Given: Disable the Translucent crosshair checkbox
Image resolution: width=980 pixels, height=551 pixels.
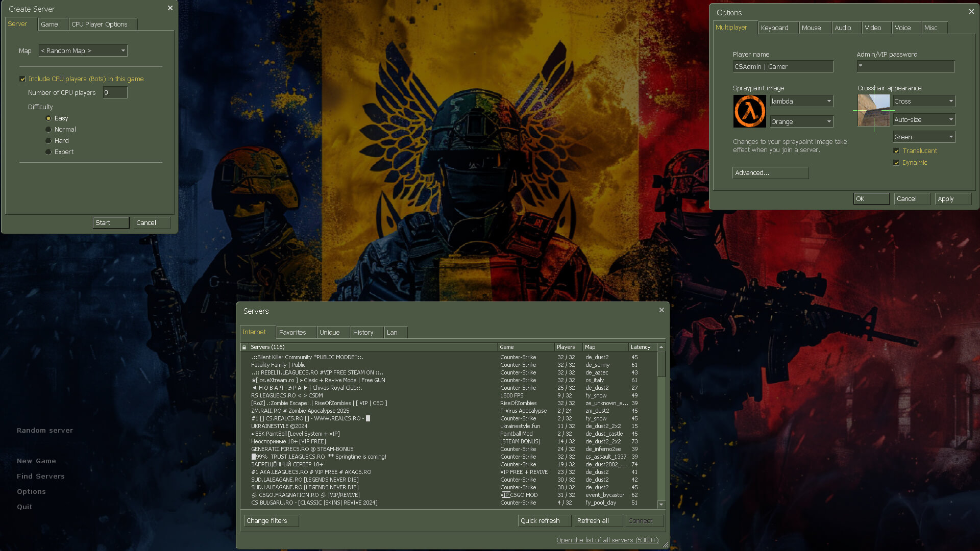Looking at the screenshot, I should tap(896, 151).
